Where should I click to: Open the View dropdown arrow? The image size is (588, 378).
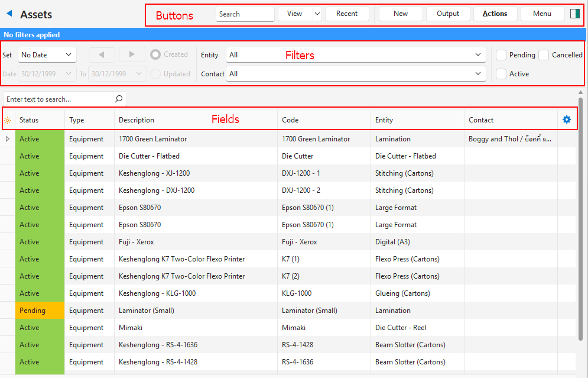point(317,14)
